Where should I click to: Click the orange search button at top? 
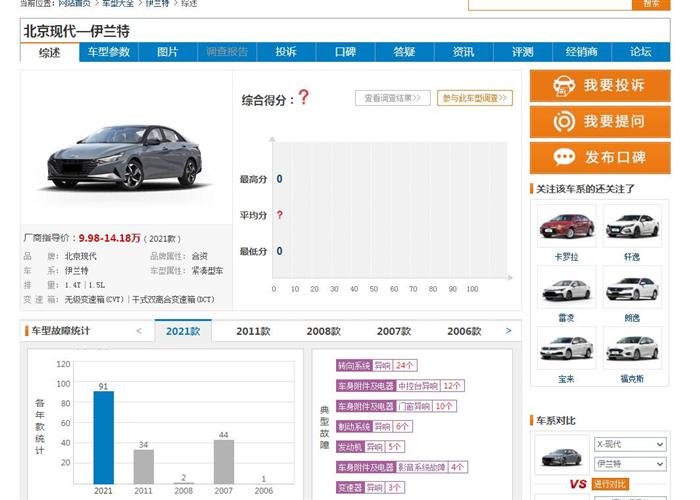click(651, 4)
